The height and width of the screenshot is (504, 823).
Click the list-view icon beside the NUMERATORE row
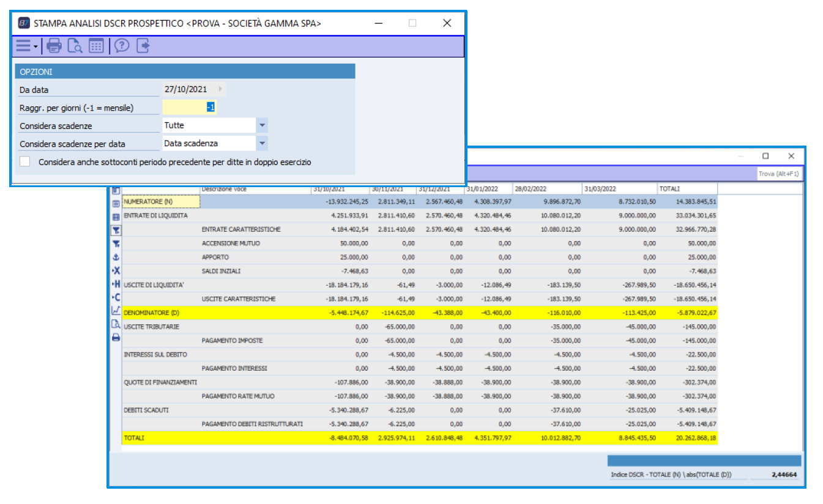point(116,204)
